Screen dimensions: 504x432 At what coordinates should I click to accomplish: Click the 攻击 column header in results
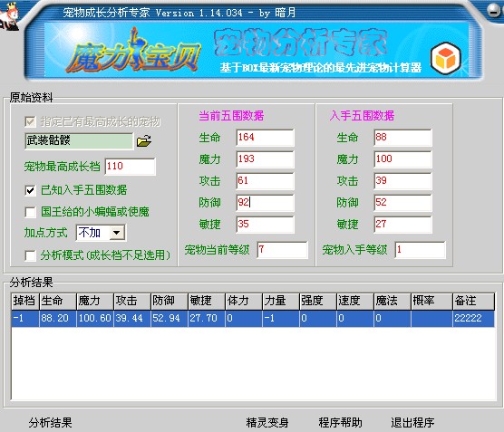click(132, 302)
